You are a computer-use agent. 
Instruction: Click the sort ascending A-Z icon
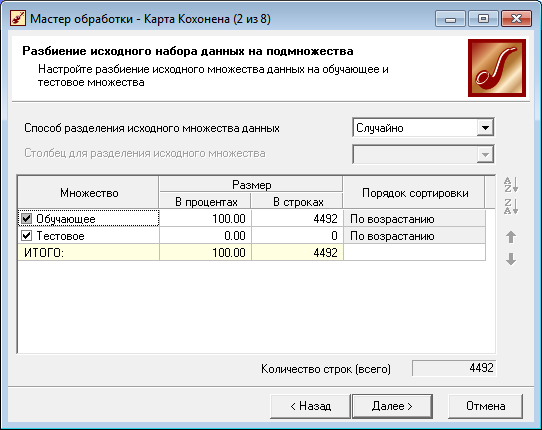tap(511, 185)
